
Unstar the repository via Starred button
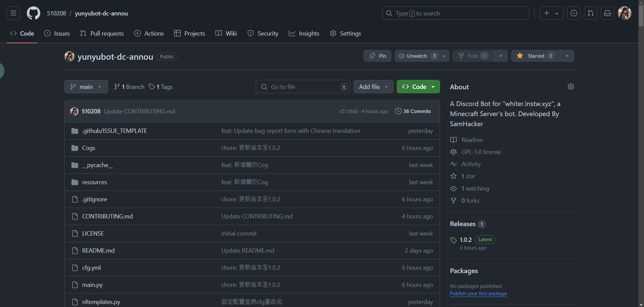click(536, 56)
